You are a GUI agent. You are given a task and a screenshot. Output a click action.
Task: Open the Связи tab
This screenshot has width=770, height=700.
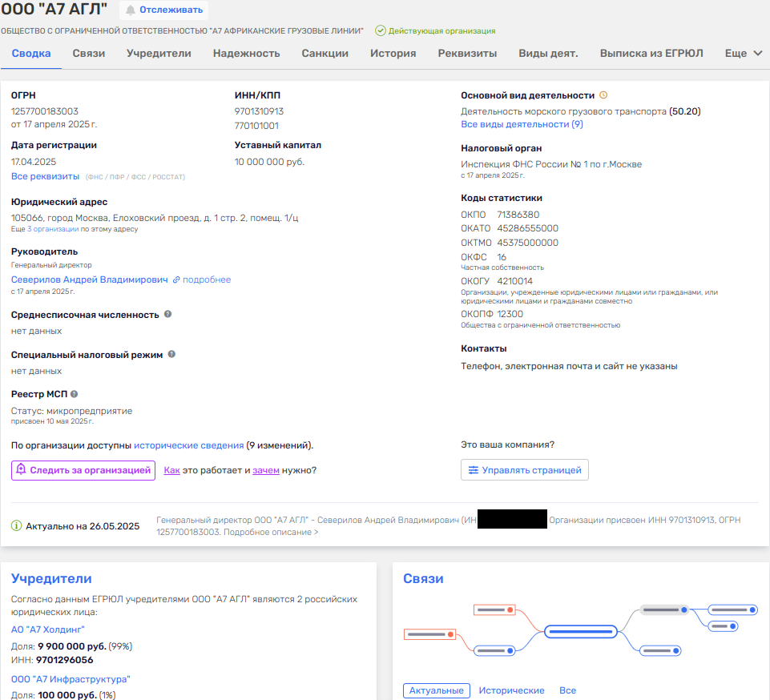point(89,53)
